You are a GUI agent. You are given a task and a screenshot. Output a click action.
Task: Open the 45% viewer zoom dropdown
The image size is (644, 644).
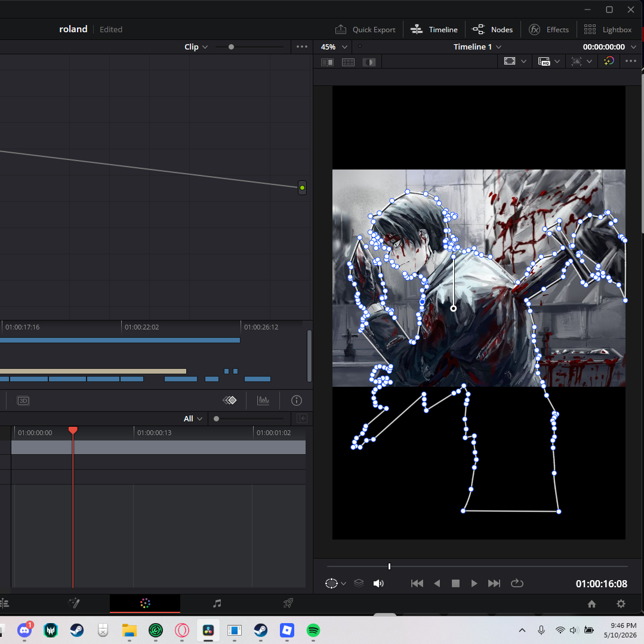coord(334,47)
